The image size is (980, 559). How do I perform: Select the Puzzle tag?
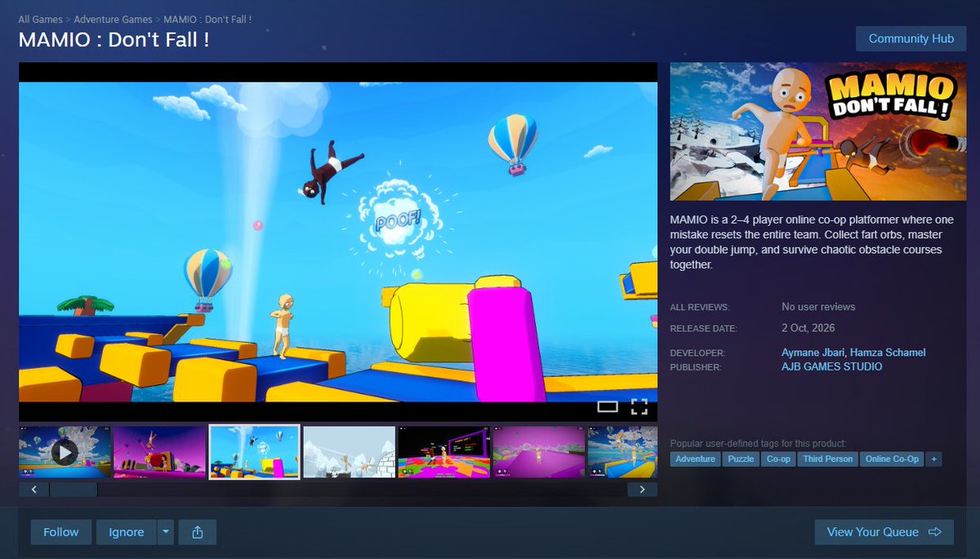[x=741, y=459]
